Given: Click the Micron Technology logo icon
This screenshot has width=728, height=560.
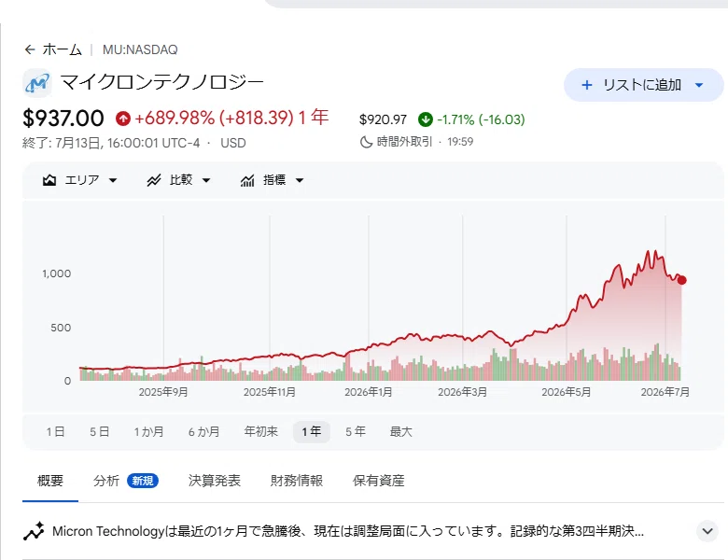Looking at the screenshot, I should (x=37, y=83).
